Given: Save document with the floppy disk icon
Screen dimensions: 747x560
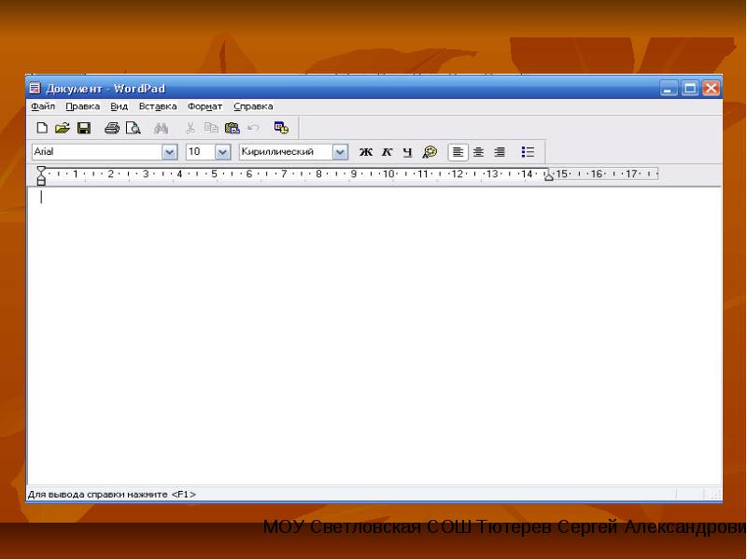Looking at the screenshot, I should (84, 128).
